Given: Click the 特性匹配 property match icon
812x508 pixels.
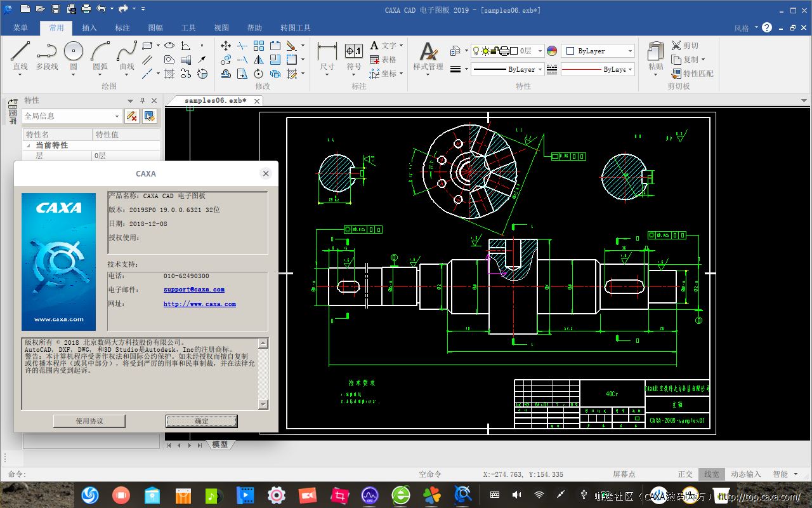Looking at the screenshot, I should tap(677, 74).
